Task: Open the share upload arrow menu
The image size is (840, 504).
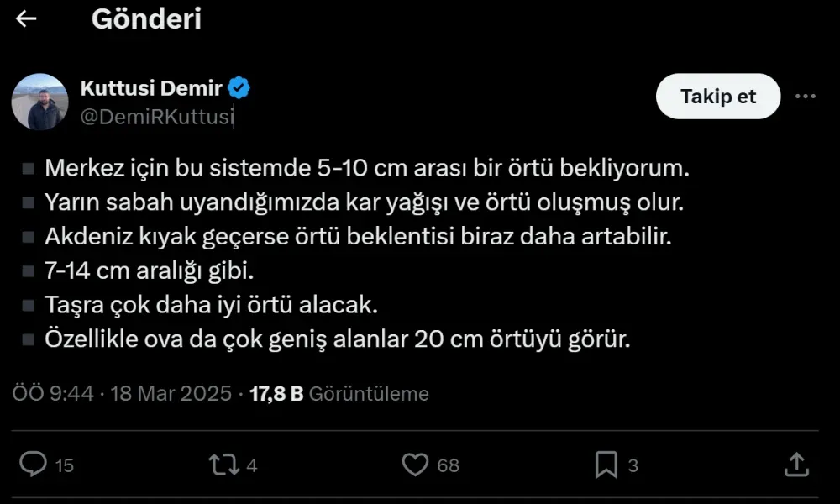Action: (796, 465)
